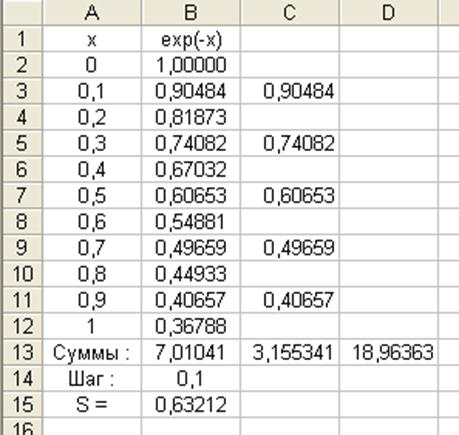Select column A header
This screenshot has width=459, height=435.
(x=92, y=13)
